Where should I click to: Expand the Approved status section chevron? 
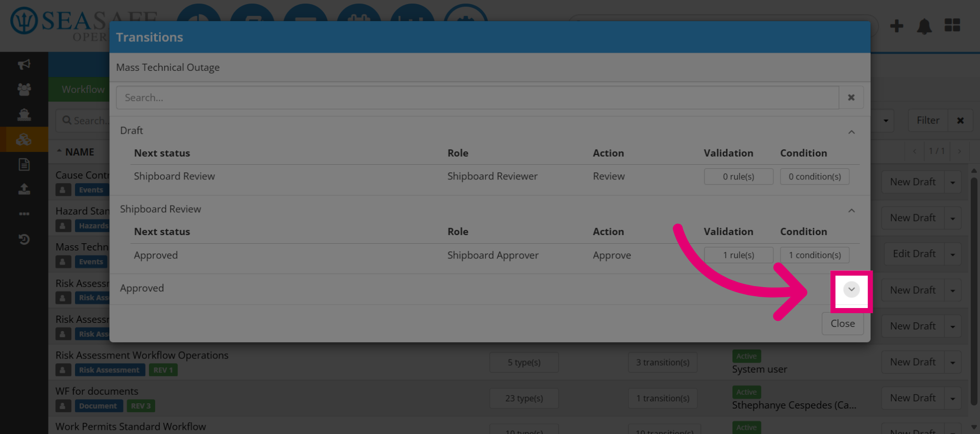851,289
